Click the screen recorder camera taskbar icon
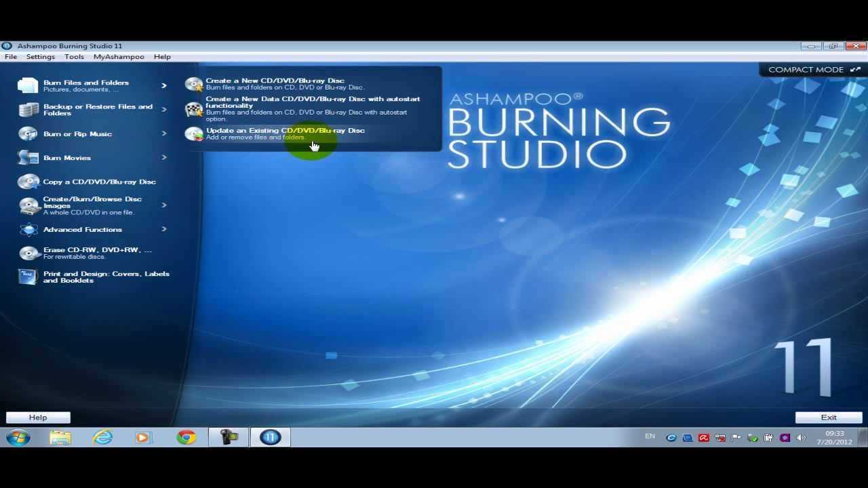 (228, 437)
